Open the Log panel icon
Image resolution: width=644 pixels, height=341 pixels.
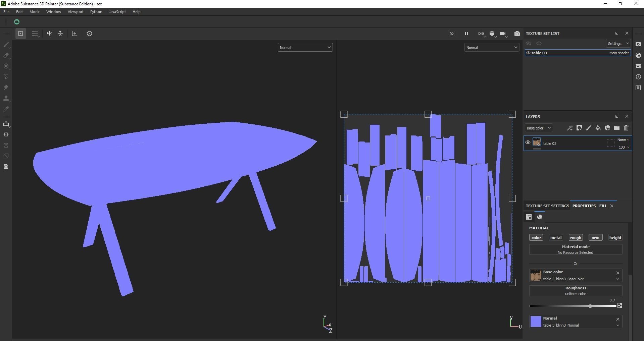point(638,88)
